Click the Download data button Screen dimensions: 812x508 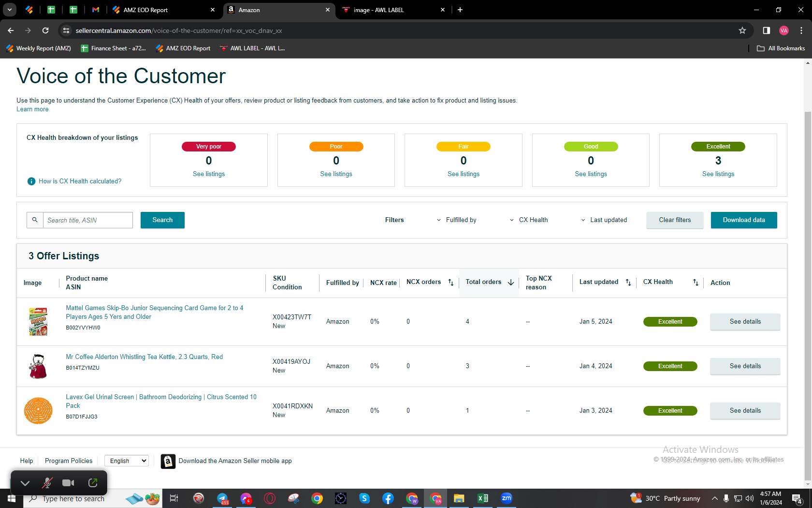click(x=744, y=220)
